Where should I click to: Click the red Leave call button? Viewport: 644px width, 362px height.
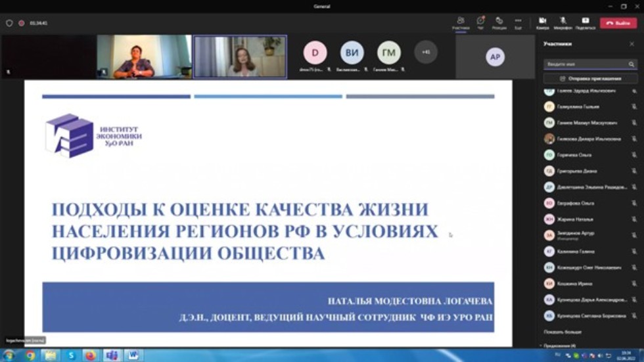click(618, 23)
